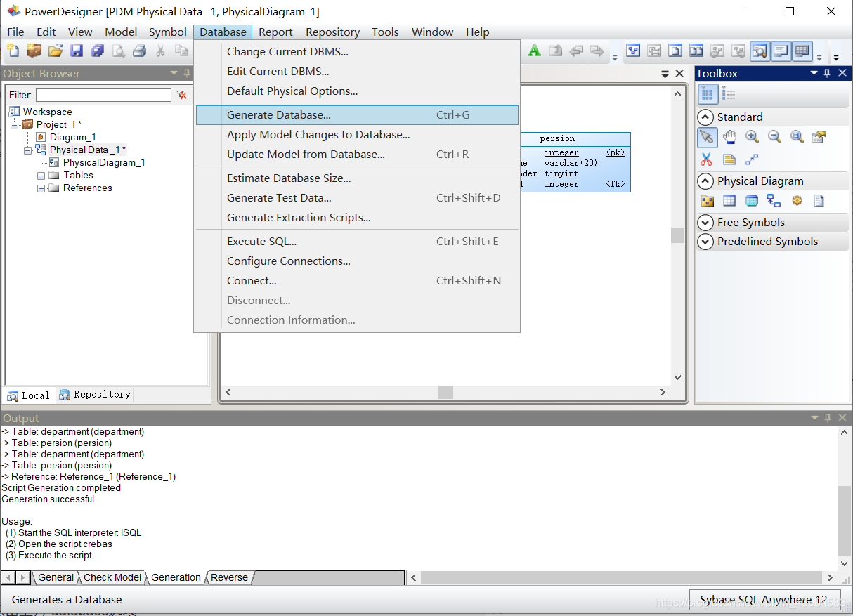The image size is (853, 616).
Task: Activate the Zoom In tool
Action: [753, 137]
